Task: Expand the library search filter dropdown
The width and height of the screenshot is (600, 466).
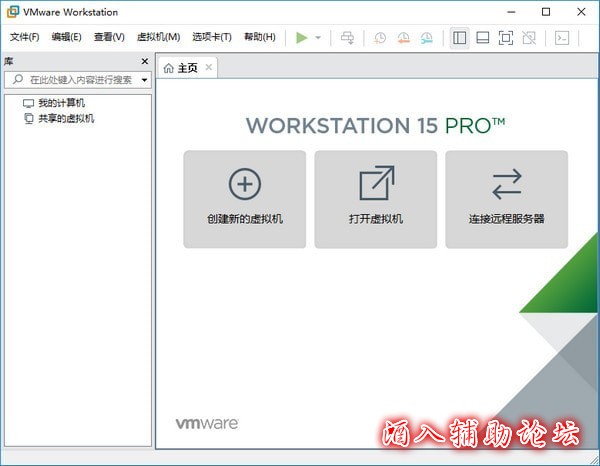Action: click(145, 80)
